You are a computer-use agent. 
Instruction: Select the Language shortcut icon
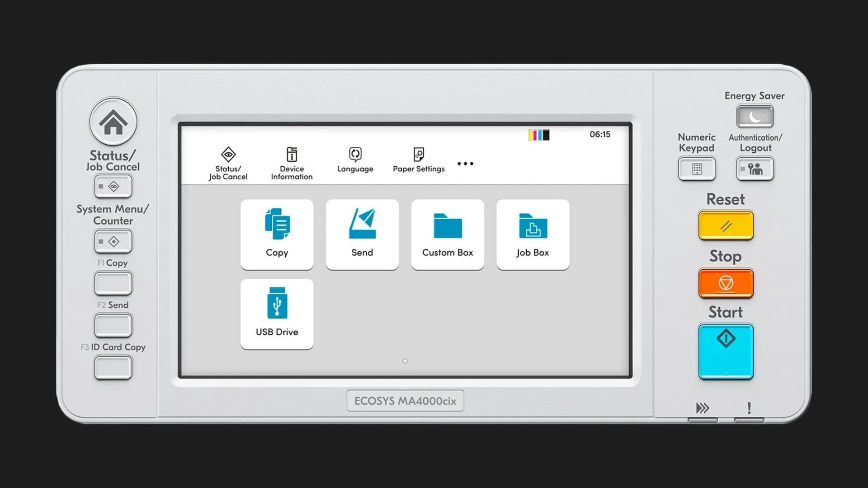tap(355, 160)
